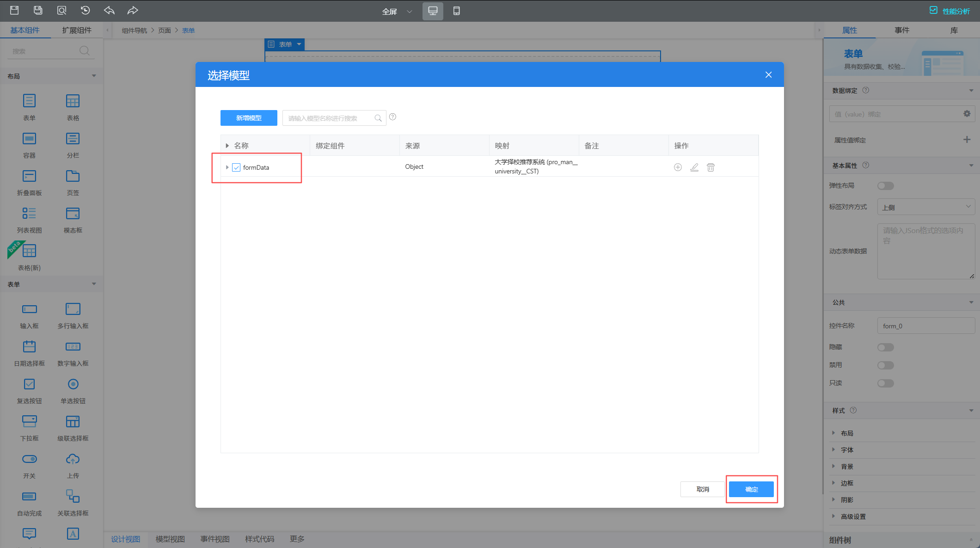Expand the formData tree row
This screenshot has height=548, width=980.
coord(227,167)
